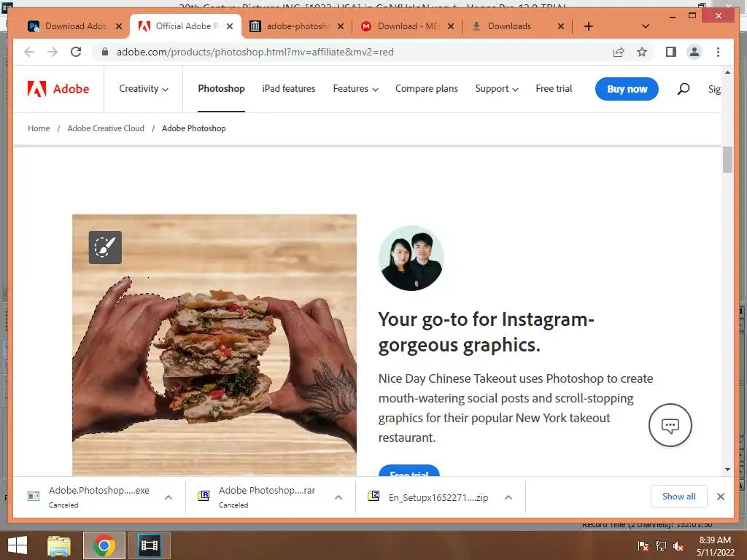Click the Free trial nav link
The height and width of the screenshot is (560, 747).
pos(554,88)
